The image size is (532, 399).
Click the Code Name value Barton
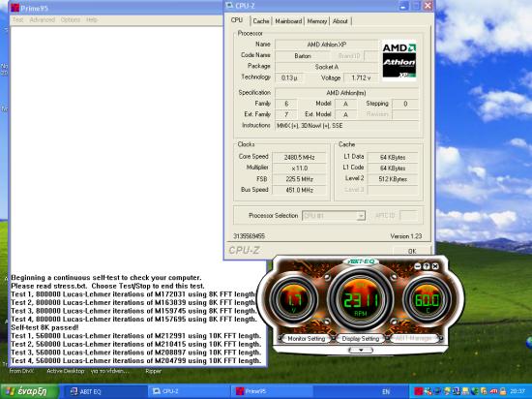[303, 56]
